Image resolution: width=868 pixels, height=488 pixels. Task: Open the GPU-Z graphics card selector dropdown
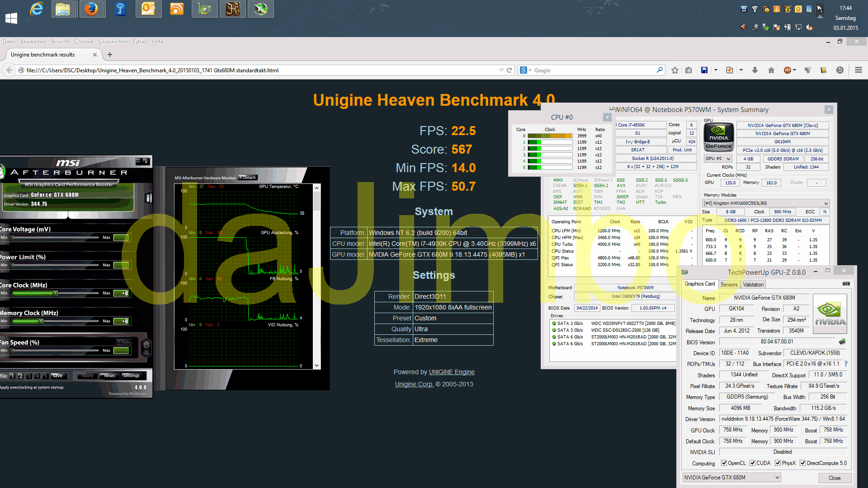(731, 478)
